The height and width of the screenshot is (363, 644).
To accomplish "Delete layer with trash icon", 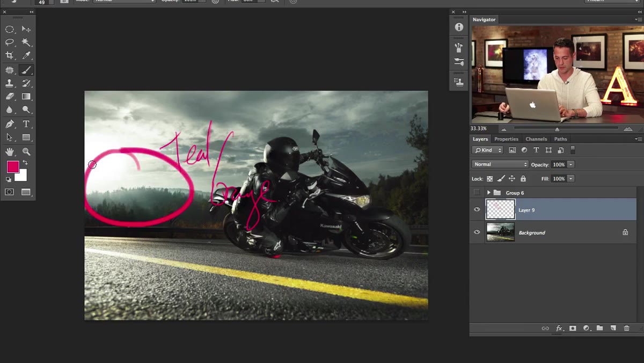I will (x=626, y=328).
